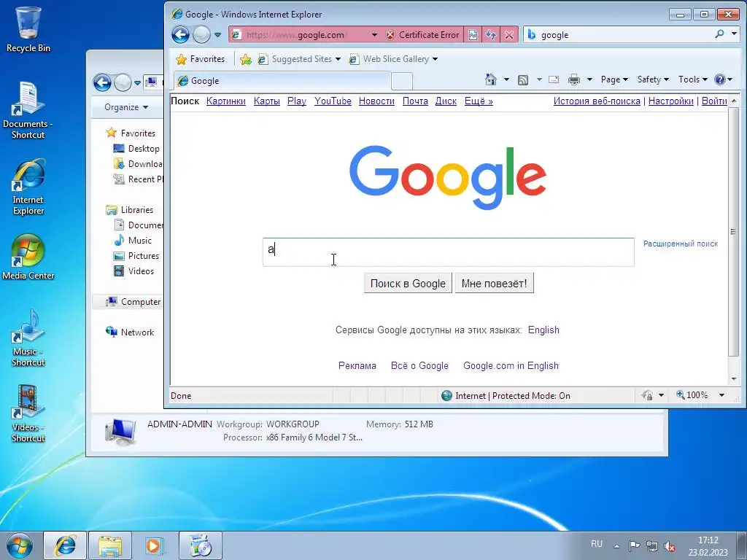Open search provider dropdown arrow

[x=734, y=34]
